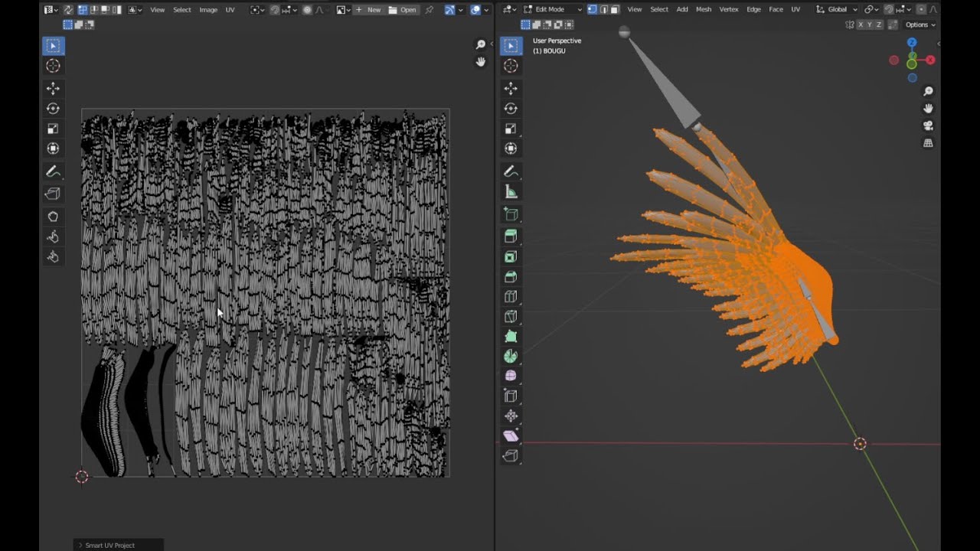Open Edit Mode dropdown
Image resolution: width=980 pixels, height=551 pixels.
[x=554, y=9]
